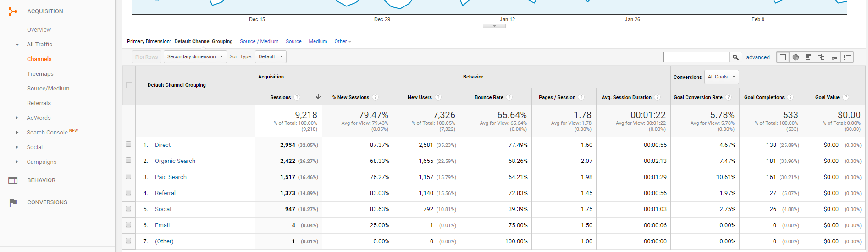The height and width of the screenshot is (252, 868).
Task: Tick the checkbox for the Direct row
Action: (128, 145)
